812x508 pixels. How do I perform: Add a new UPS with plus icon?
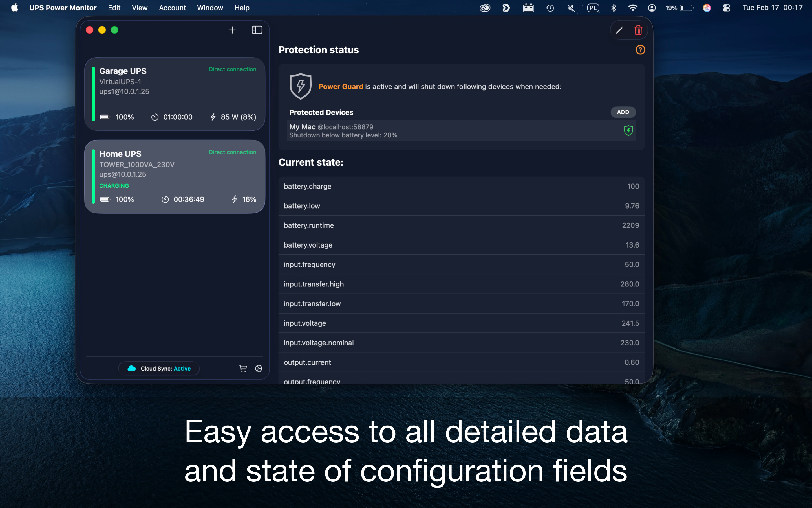(x=232, y=30)
